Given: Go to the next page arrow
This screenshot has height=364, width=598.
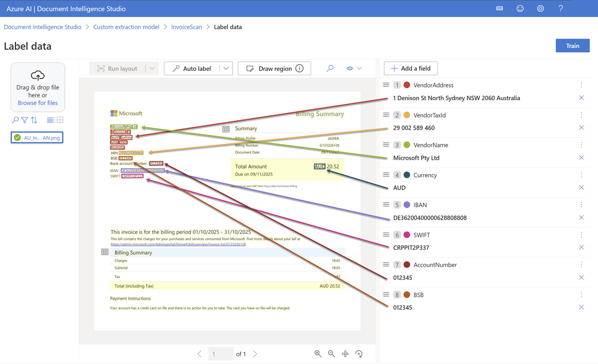Looking at the screenshot, I should [255, 354].
